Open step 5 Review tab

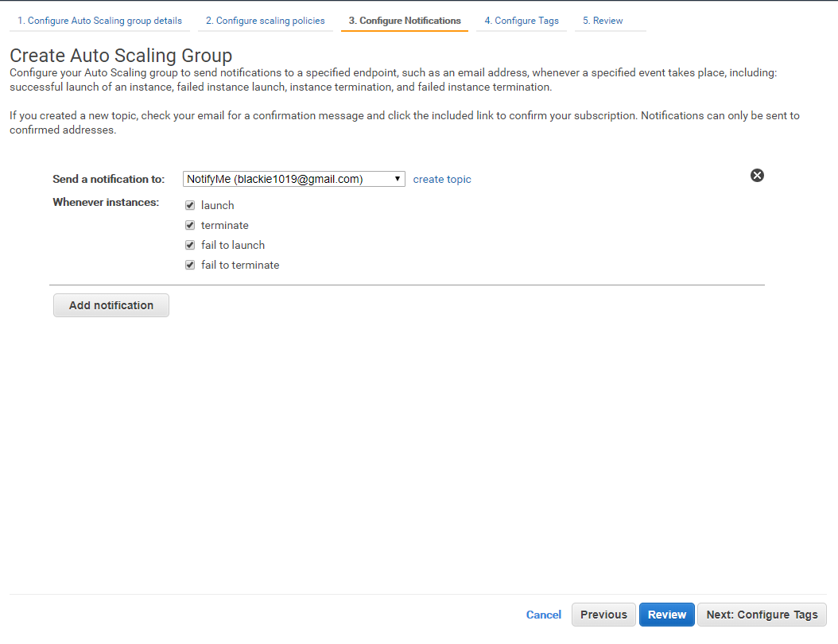(x=603, y=21)
